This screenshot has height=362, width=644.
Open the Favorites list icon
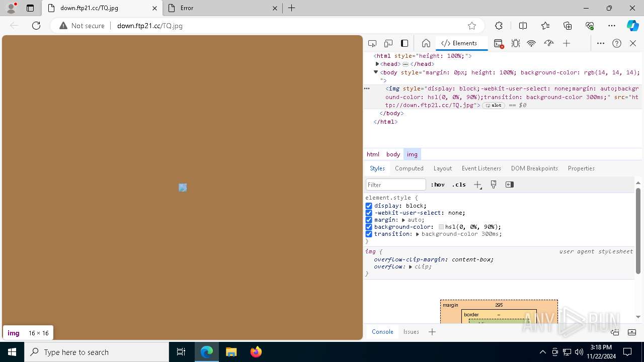click(545, 26)
